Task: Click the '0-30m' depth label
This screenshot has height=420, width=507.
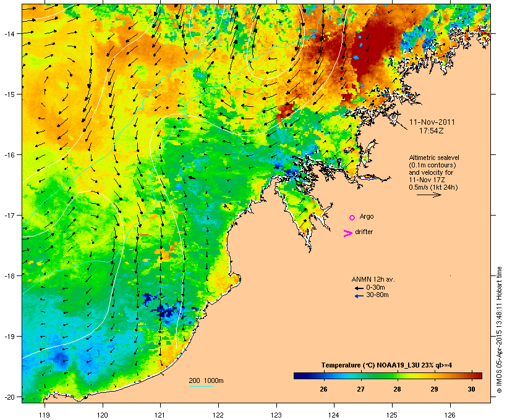Action: 375,287
